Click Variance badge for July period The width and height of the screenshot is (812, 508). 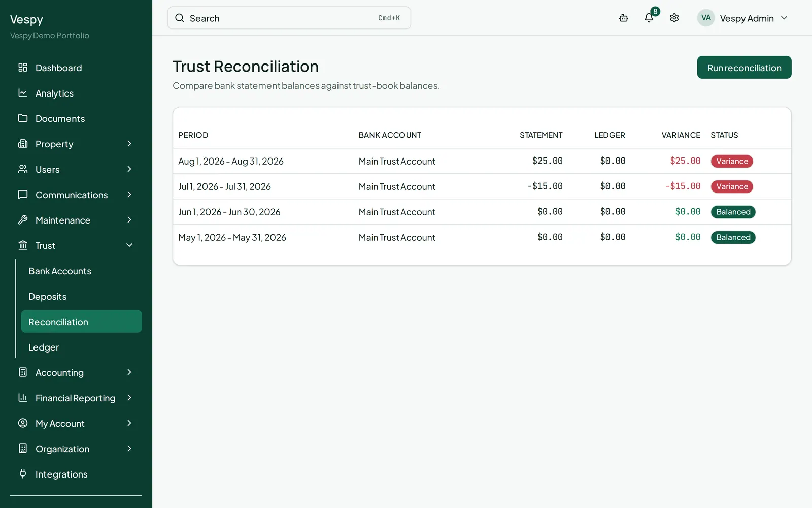tap(732, 186)
